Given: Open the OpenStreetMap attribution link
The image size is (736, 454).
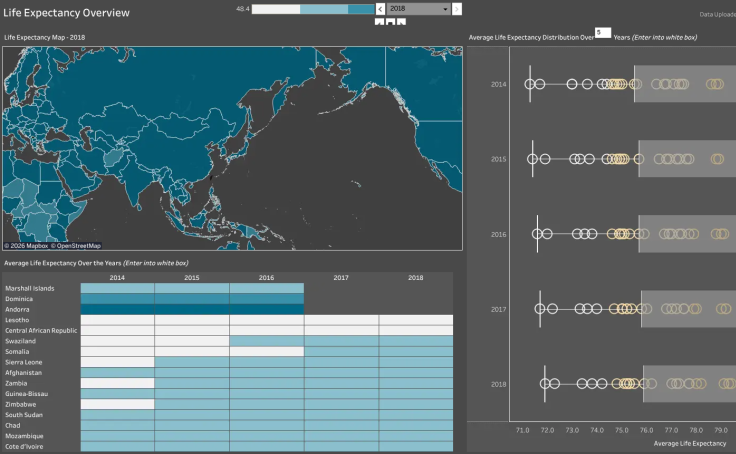Looking at the screenshot, I should point(76,246).
